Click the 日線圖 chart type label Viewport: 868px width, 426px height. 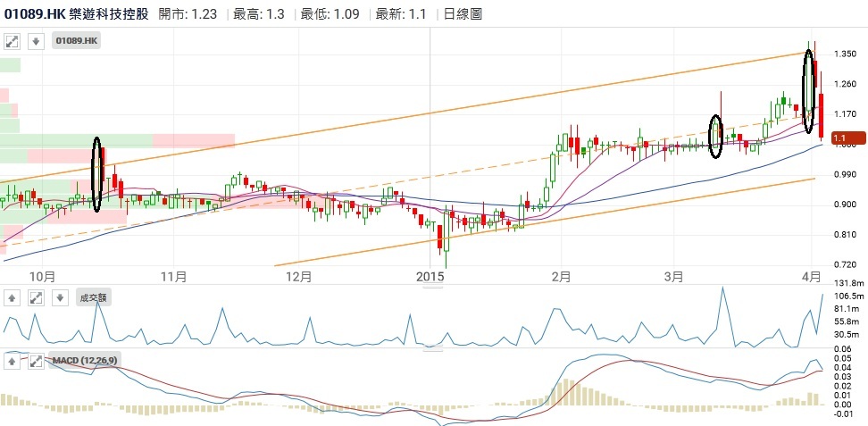pos(463,14)
